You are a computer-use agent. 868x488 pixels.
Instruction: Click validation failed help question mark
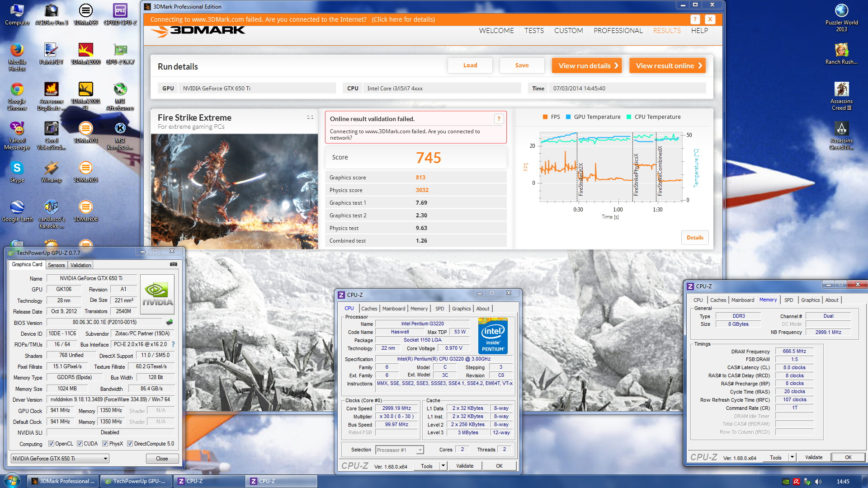499,119
